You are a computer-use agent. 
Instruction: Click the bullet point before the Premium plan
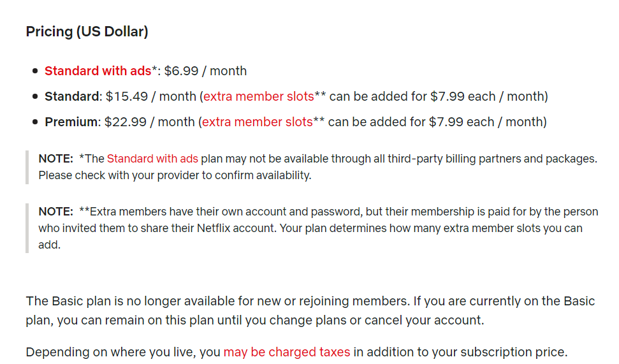coord(35,122)
